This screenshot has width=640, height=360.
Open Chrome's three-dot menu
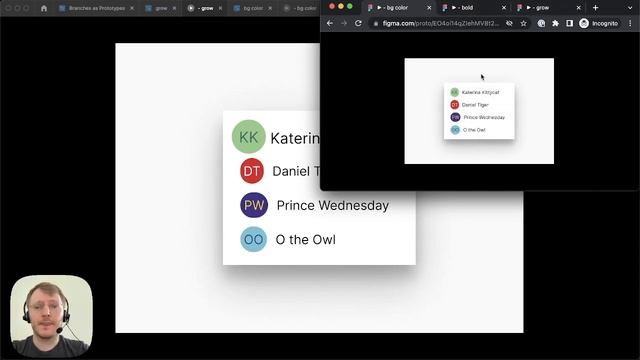(630, 24)
